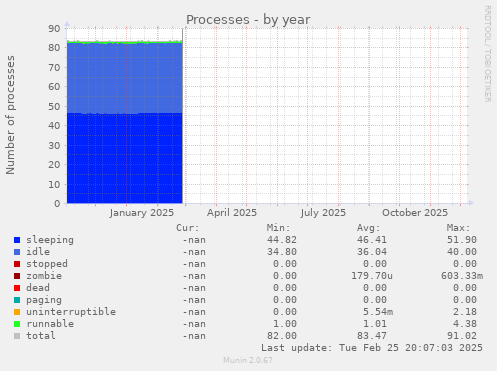Click the stopped legend color swatch

17,264
